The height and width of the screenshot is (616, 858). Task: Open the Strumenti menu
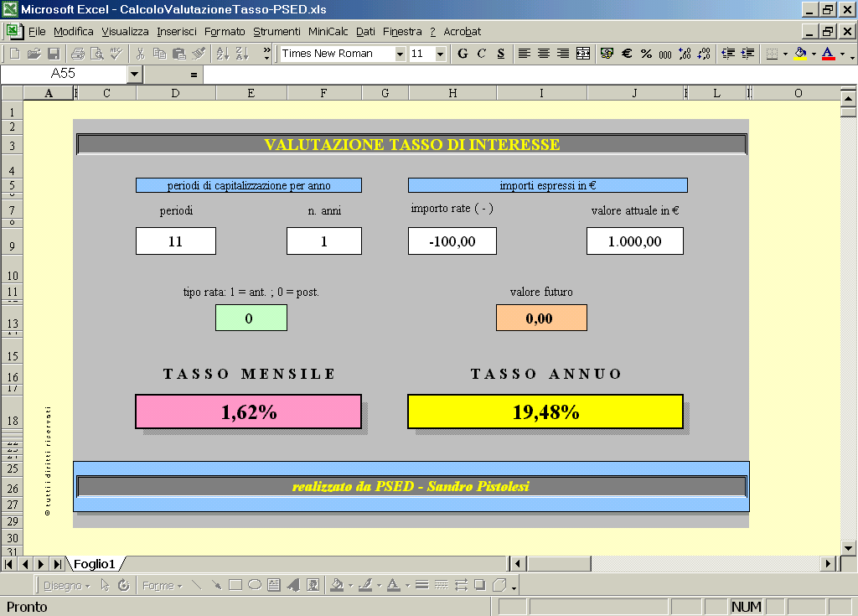[277, 31]
